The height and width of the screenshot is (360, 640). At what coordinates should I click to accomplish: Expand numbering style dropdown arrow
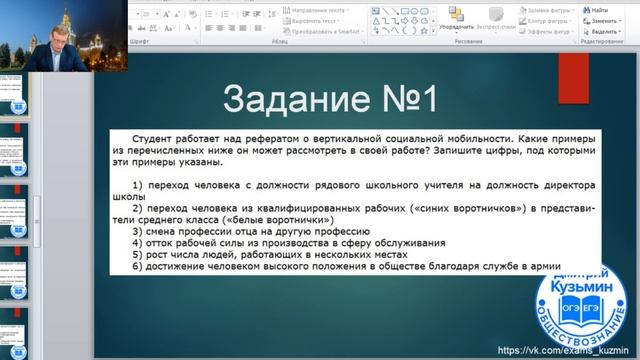[232, 14]
